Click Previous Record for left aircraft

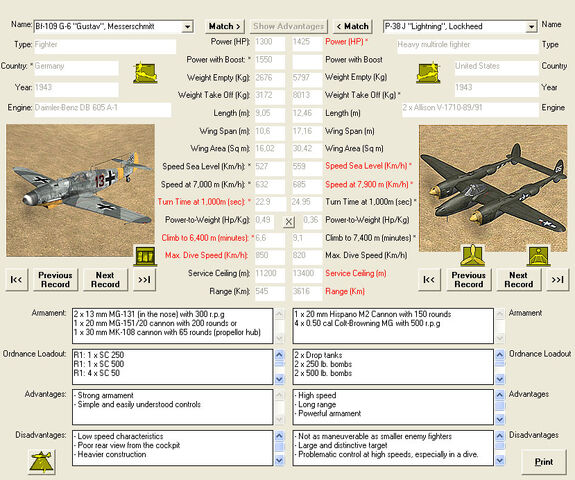tap(55, 280)
